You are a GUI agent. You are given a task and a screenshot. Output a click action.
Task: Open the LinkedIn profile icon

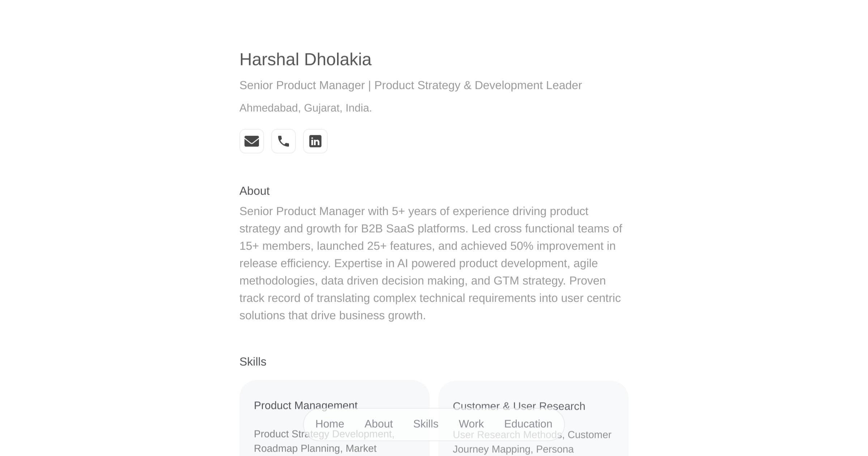tap(315, 141)
